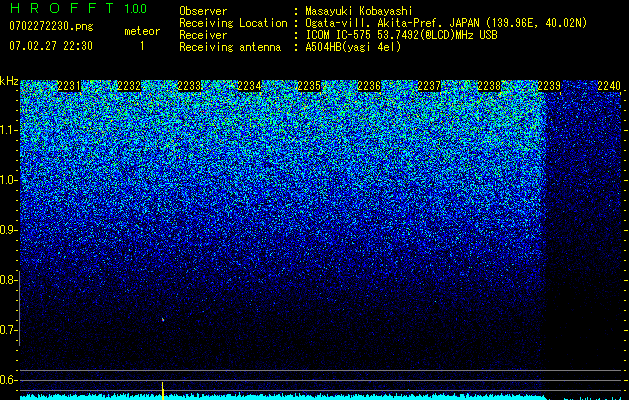The height and width of the screenshot is (400, 629).
Task: Click the 2238 time marker
Action: [x=489, y=86]
